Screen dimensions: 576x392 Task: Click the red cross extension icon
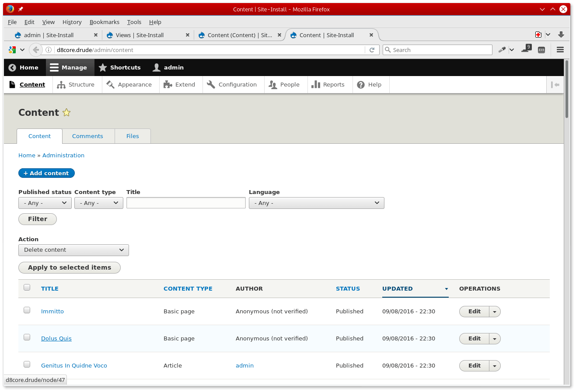coord(538,35)
